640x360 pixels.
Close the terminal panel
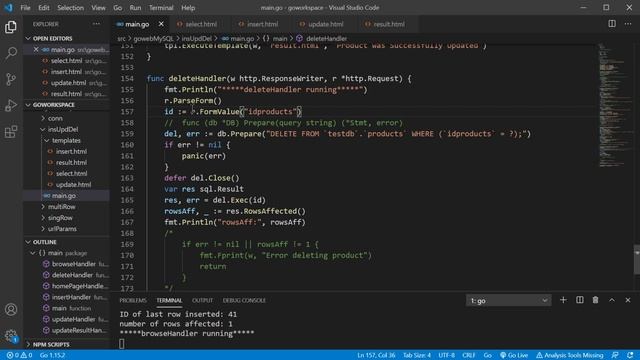point(628,300)
